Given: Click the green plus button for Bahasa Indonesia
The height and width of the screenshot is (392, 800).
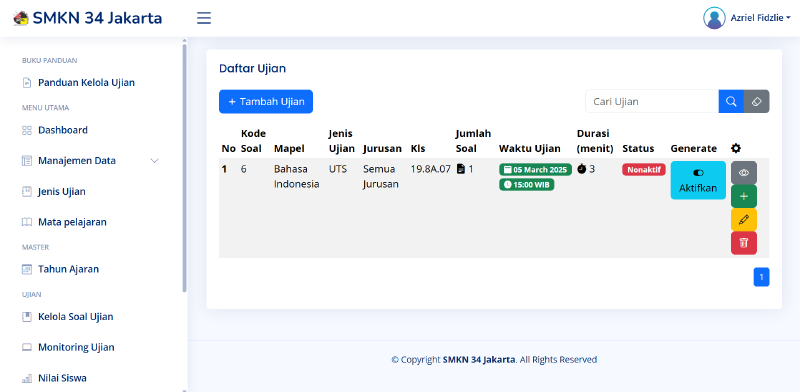Looking at the screenshot, I should (744, 197).
